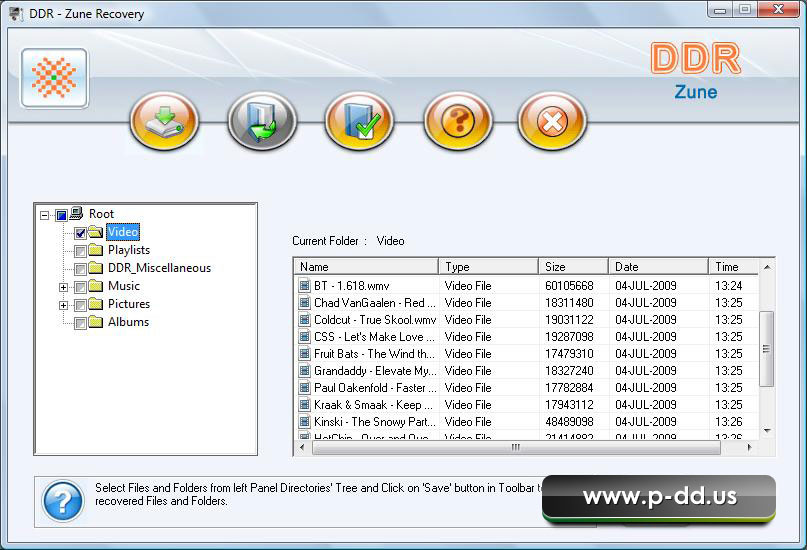Click file icon of Paul Oakenfold row
Image resolution: width=807 pixels, height=550 pixels.
pos(305,387)
